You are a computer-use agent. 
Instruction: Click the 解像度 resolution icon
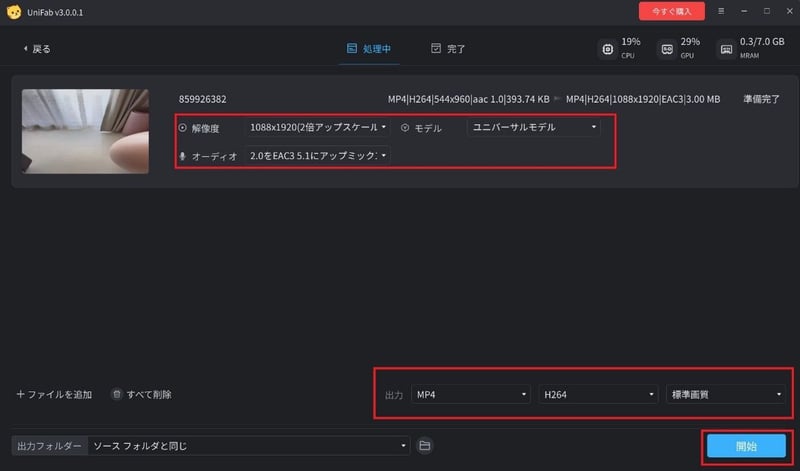(x=183, y=128)
